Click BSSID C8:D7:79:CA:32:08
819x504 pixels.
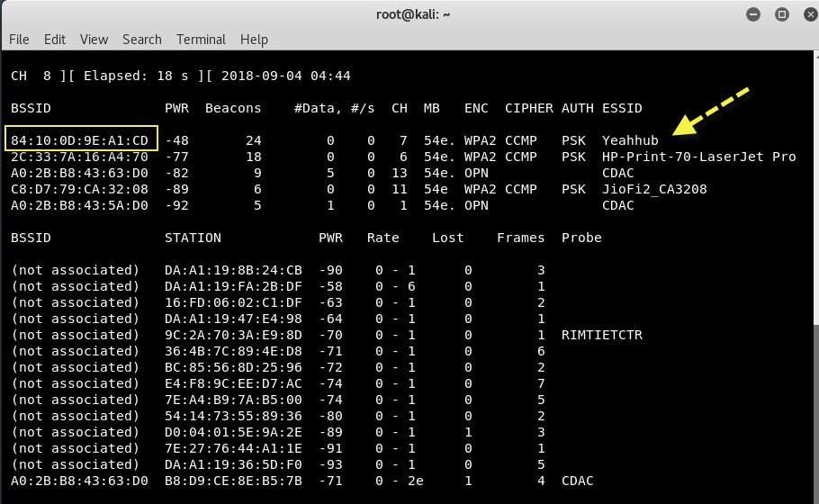coord(80,189)
